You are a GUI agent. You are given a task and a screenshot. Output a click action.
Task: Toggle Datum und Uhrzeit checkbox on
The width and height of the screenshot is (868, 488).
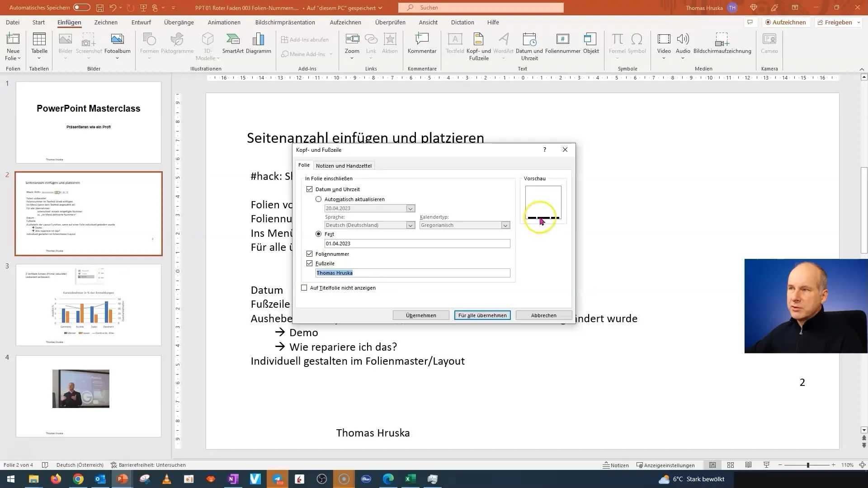pos(309,189)
